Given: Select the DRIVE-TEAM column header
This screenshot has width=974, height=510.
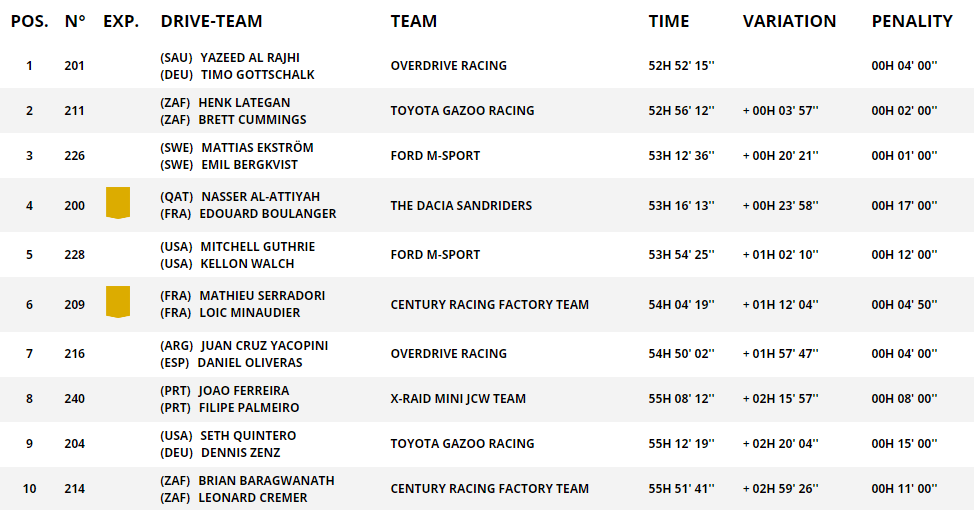Looking at the screenshot, I should tap(211, 21).
